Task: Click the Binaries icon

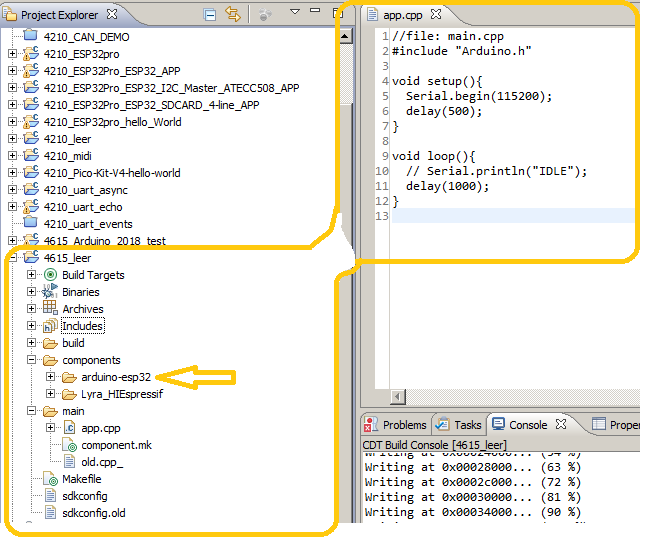Action: (50, 291)
